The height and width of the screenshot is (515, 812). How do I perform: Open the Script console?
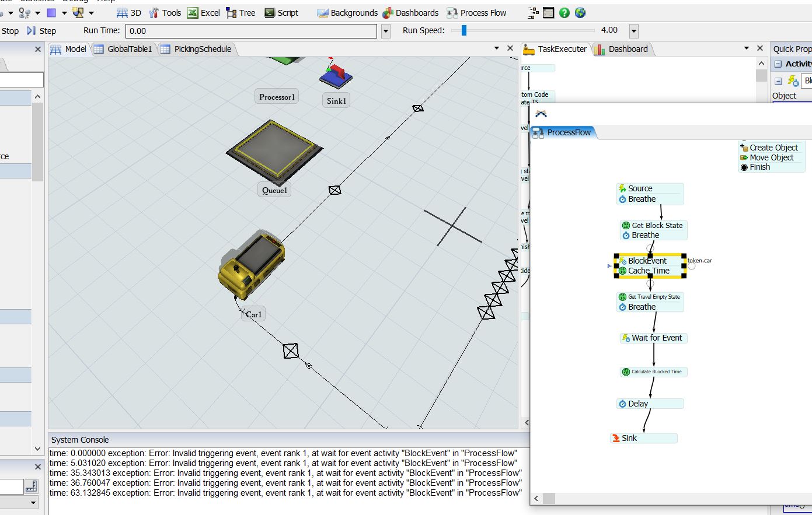pyautogui.click(x=281, y=13)
